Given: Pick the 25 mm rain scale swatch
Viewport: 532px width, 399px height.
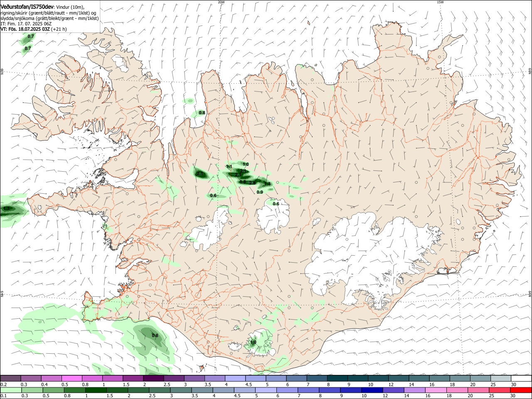Looking at the screenshot, I should click(x=500, y=390).
